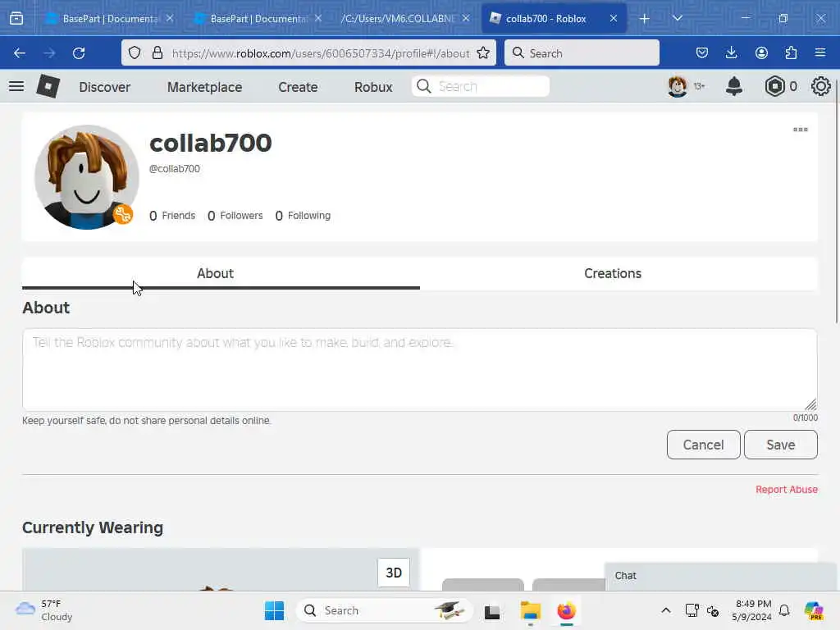Image resolution: width=840 pixels, height=630 pixels.
Task: Click the Report Abuse link
Action: click(787, 489)
